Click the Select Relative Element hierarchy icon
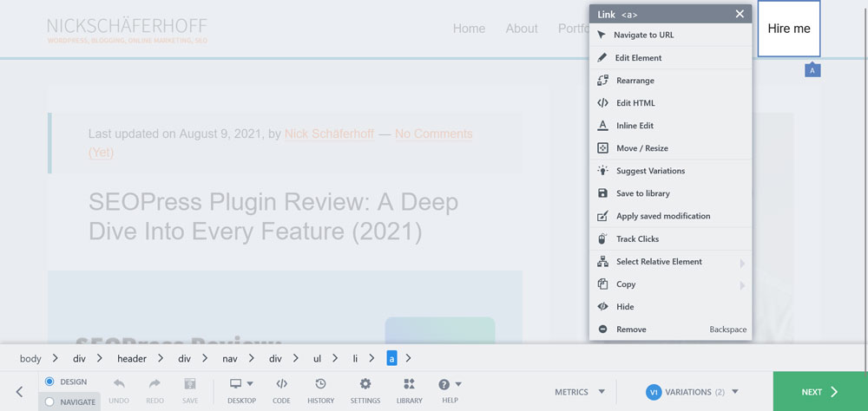The image size is (868, 411). pos(603,262)
